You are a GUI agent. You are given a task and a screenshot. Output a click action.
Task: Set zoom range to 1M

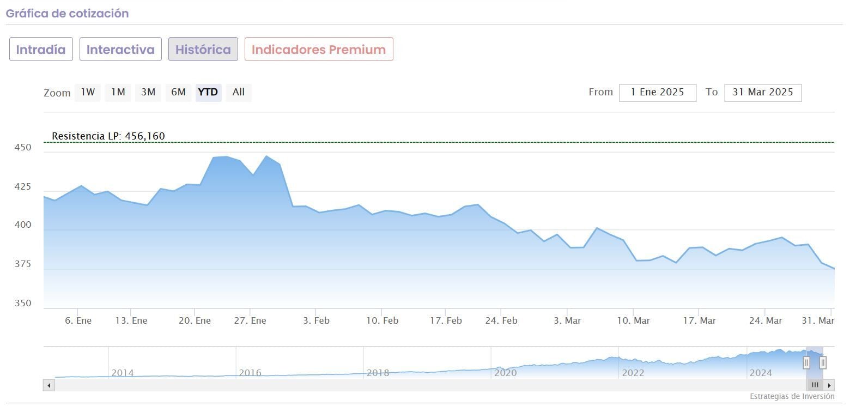coord(118,92)
